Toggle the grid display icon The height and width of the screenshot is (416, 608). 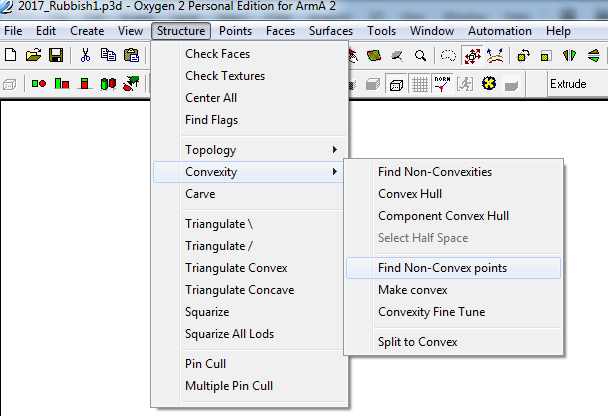click(x=420, y=84)
